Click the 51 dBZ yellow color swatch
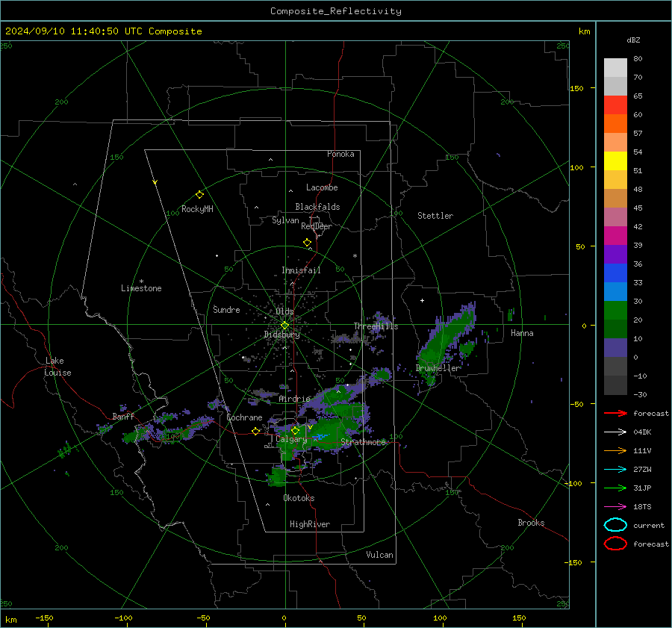The height and width of the screenshot is (628, 672). [615, 161]
